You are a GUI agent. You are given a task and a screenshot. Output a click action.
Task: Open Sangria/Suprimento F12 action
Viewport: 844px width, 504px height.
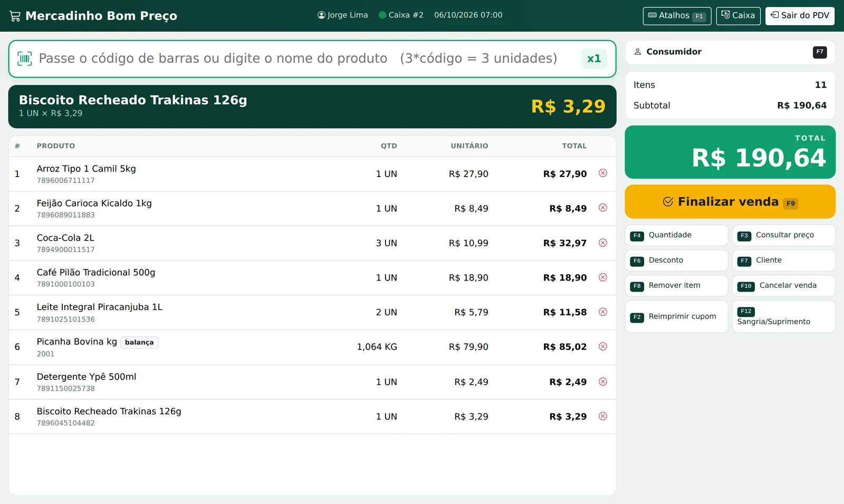[783, 316]
